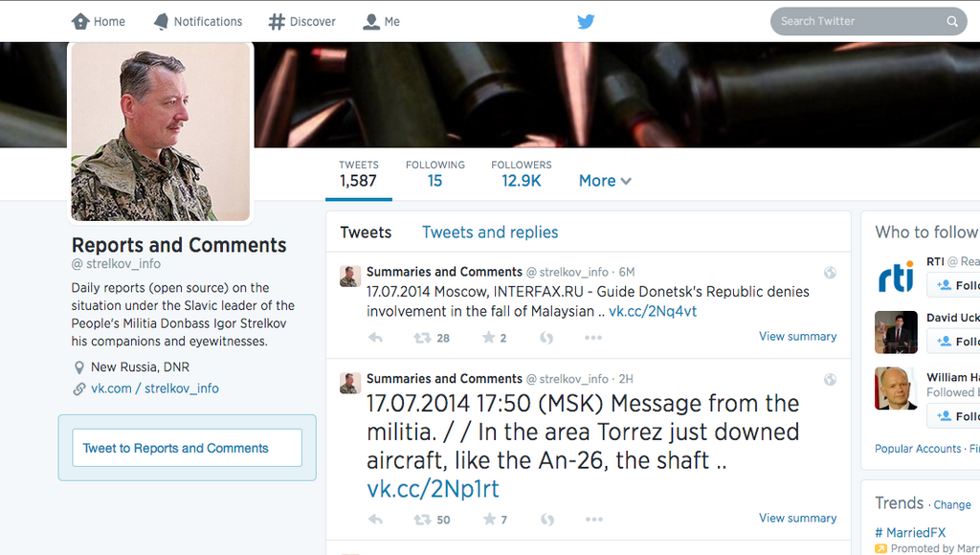Expand the More dropdown in profile stats
This screenshot has width=980, height=555.
pyautogui.click(x=605, y=181)
